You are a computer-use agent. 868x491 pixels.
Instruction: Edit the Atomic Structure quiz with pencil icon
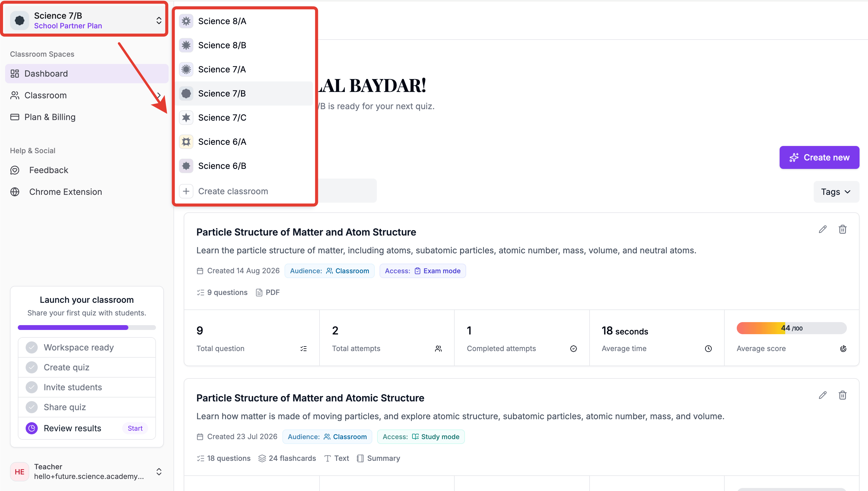tap(823, 395)
